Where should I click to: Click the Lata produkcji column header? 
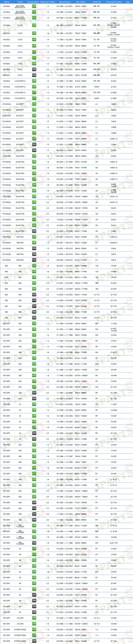click(x=65, y=2)
